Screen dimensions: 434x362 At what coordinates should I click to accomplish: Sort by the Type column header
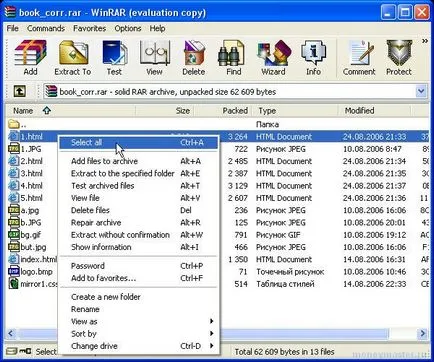[295, 111]
